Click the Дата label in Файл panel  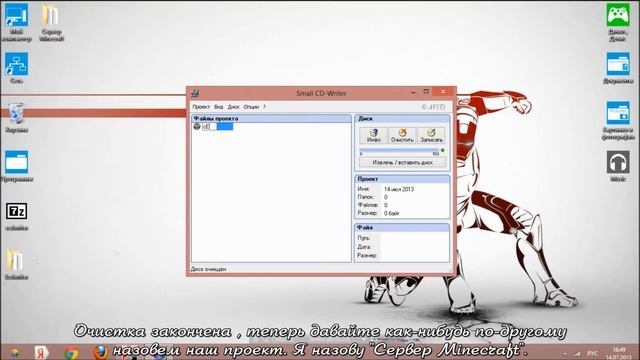[x=363, y=247]
